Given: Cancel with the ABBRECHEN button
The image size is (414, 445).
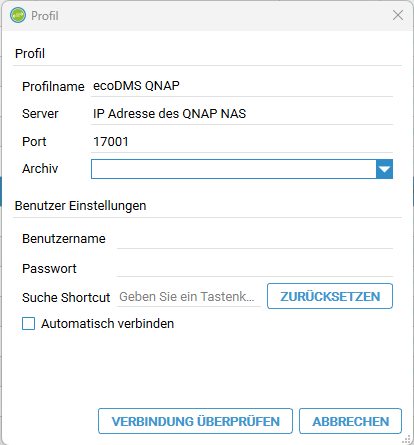Looking at the screenshot, I should click(350, 421).
